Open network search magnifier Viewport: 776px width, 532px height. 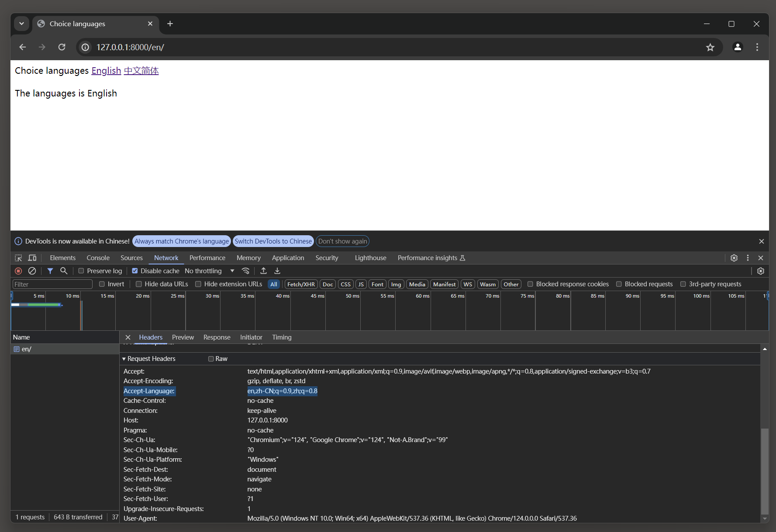pos(64,271)
